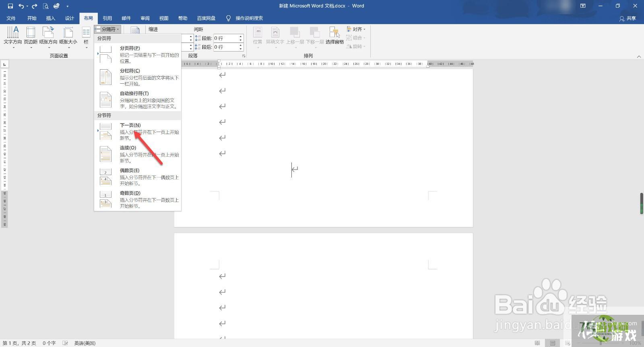
Task: Increase 段前 spacing with up arrow
Action: (x=241, y=36)
